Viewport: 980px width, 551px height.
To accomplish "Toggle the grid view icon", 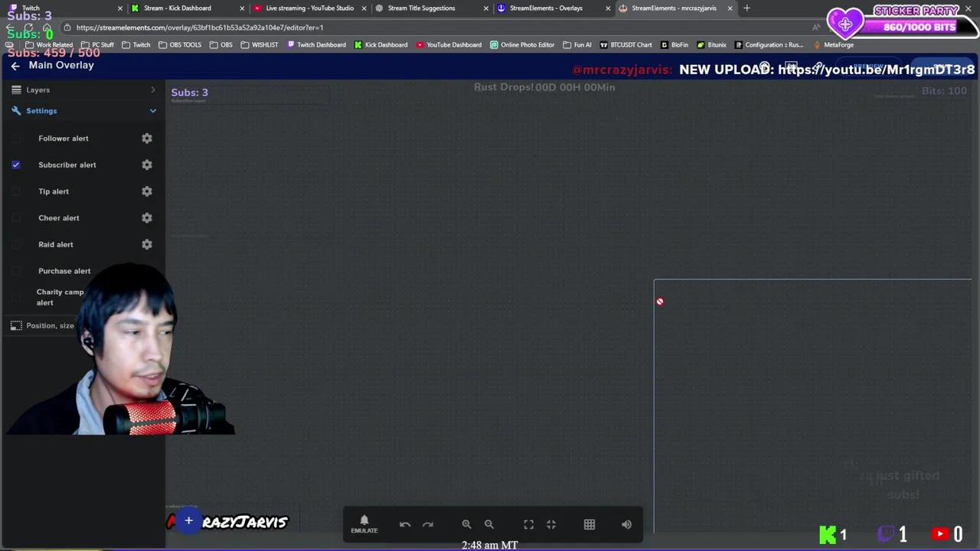I will tap(590, 524).
